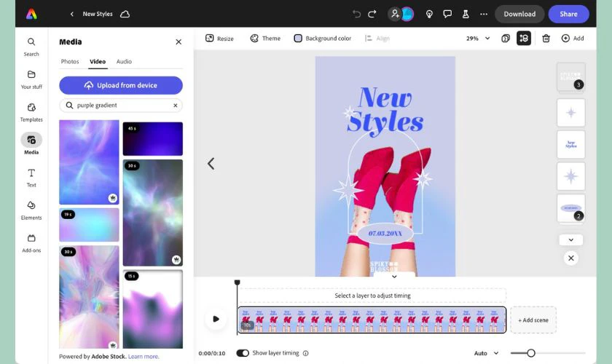Open the Adobe Express home logo
Screen dimensions: 612x364
click(x=31, y=14)
